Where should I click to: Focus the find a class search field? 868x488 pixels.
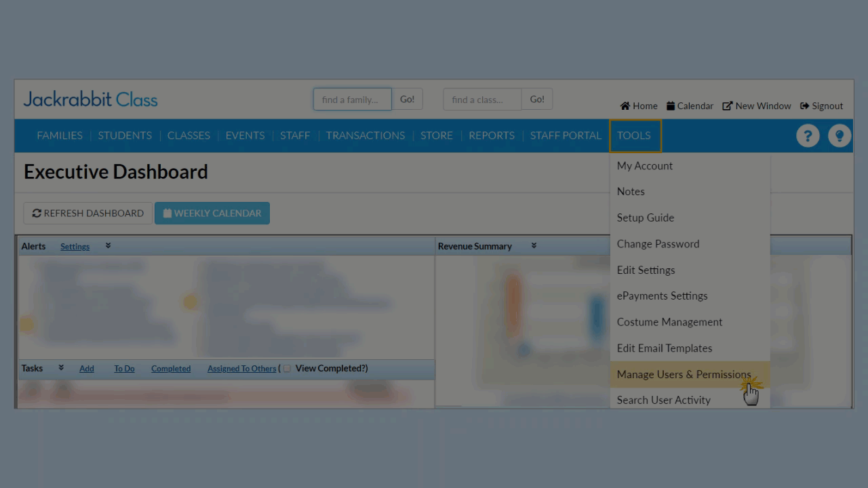click(482, 99)
